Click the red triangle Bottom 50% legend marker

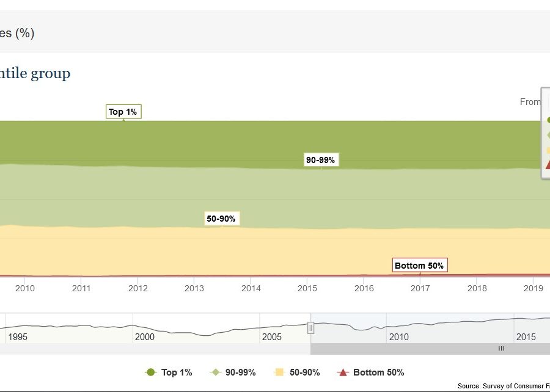(343, 372)
